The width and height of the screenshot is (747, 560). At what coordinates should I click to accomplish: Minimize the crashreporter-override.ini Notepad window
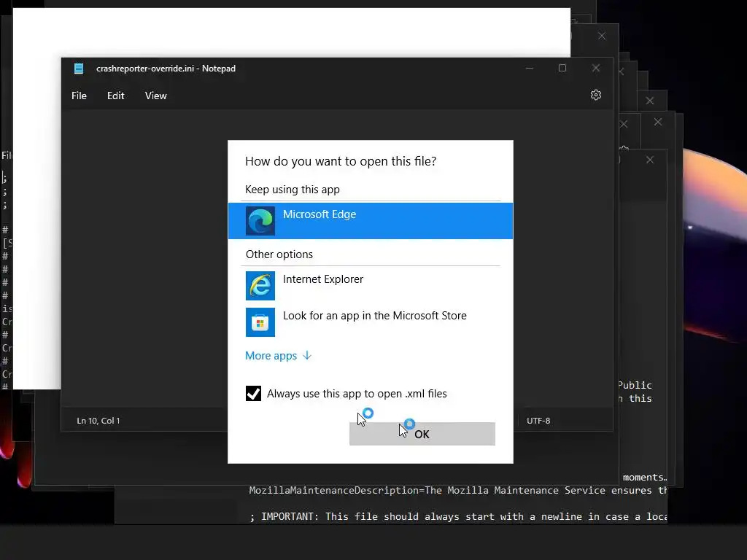530,68
